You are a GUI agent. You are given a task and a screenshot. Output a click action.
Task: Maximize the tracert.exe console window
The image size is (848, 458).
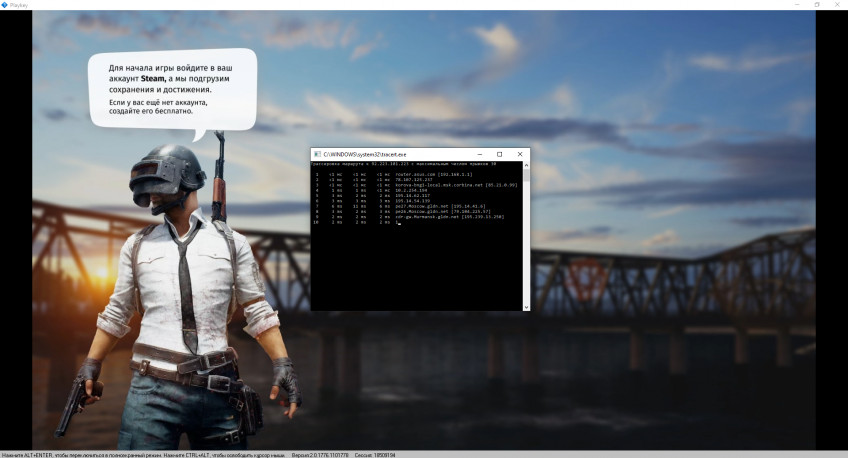(499, 154)
